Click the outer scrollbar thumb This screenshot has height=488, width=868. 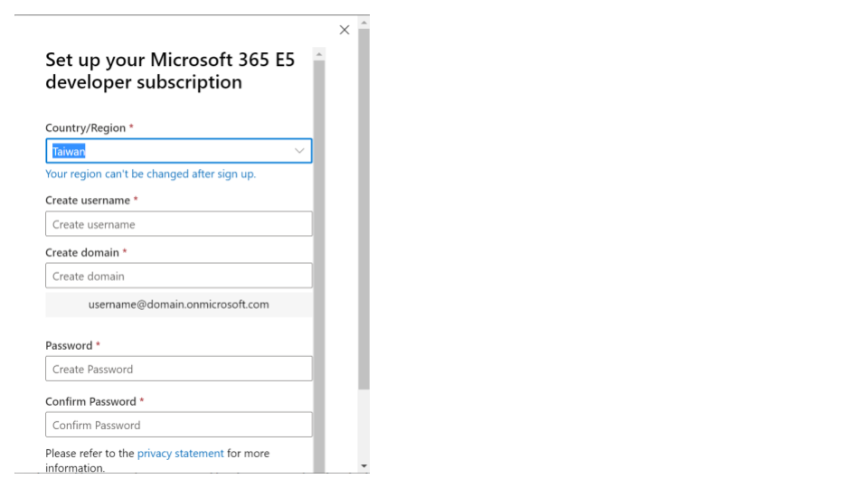click(363, 209)
